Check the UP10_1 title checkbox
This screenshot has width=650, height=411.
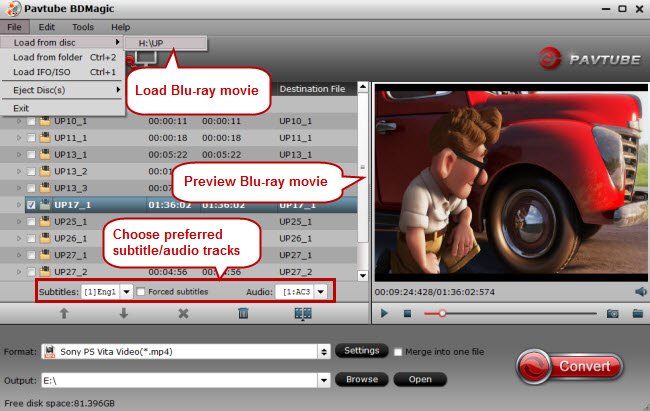(x=31, y=122)
